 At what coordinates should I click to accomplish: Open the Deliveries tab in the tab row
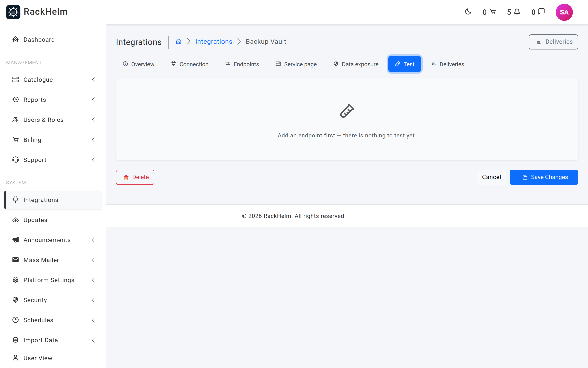448,64
